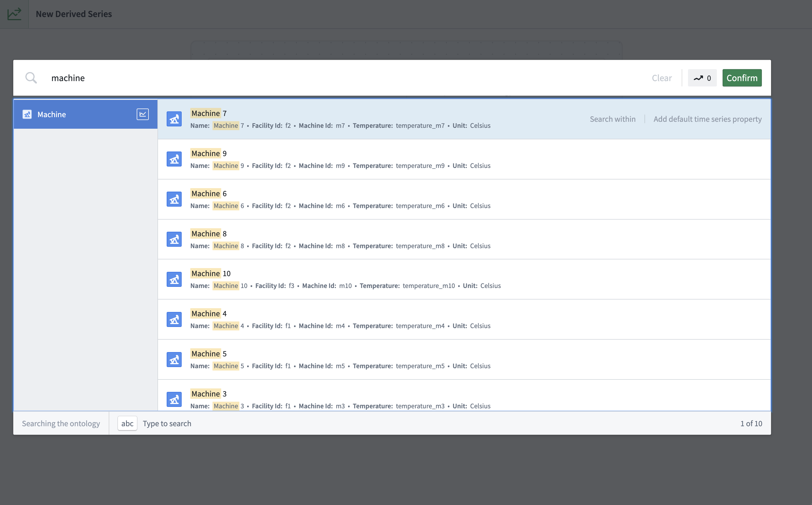Click the search input containing machine
This screenshot has height=505, width=812.
(344, 78)
